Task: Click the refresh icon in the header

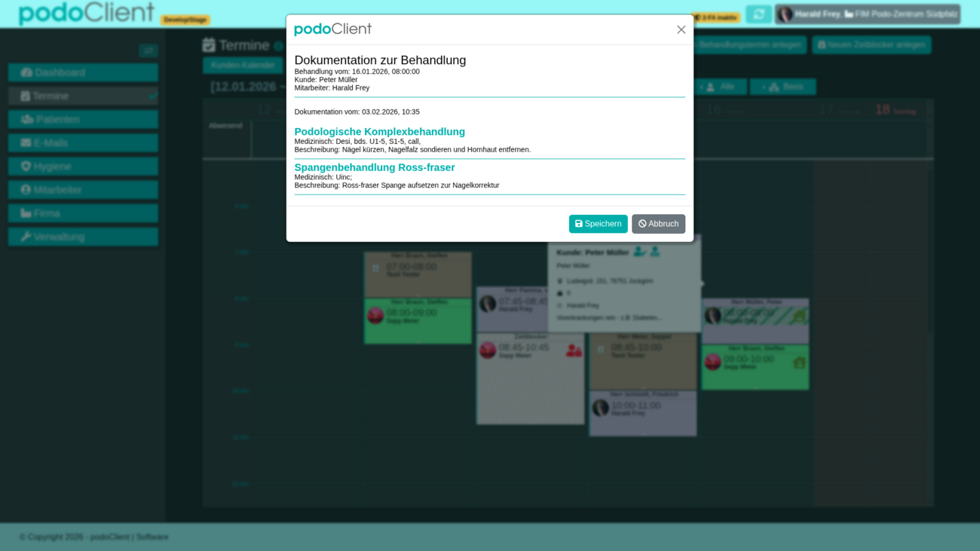Action: (x=758, y=14)
